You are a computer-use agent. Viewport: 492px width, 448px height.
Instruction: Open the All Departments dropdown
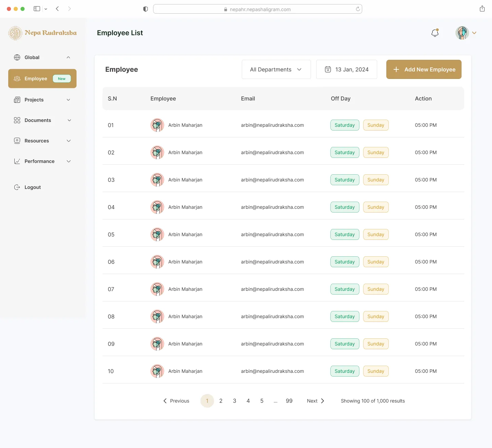point(276,69)
